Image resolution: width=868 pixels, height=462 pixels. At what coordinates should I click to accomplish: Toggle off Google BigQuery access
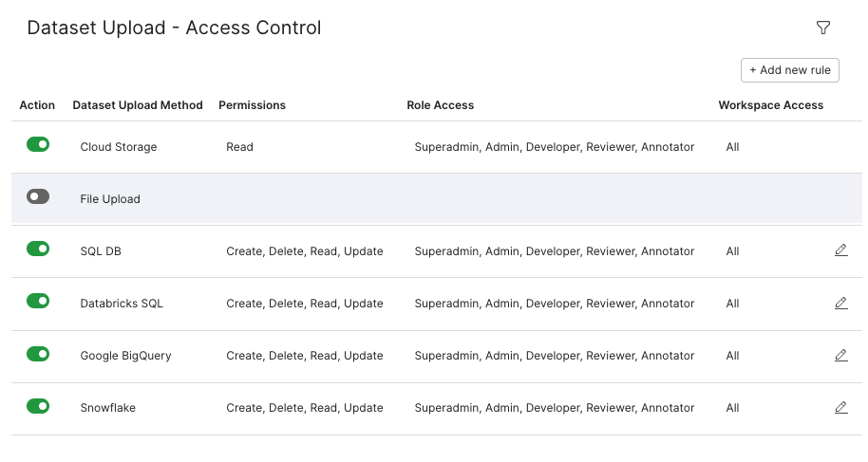point(38,354)
